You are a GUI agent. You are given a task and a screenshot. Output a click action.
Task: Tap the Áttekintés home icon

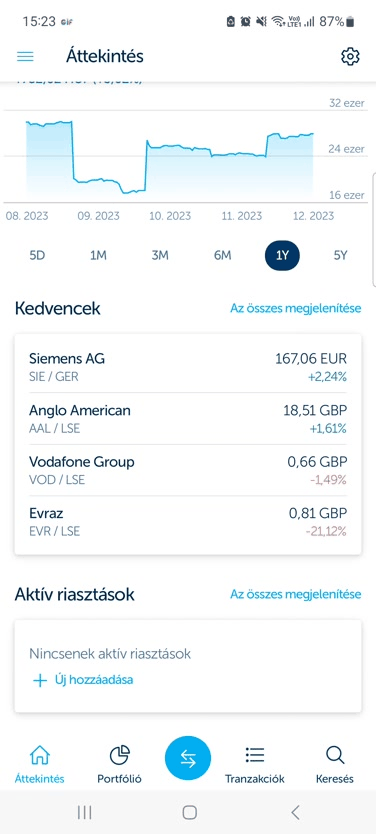coord(40,754)
